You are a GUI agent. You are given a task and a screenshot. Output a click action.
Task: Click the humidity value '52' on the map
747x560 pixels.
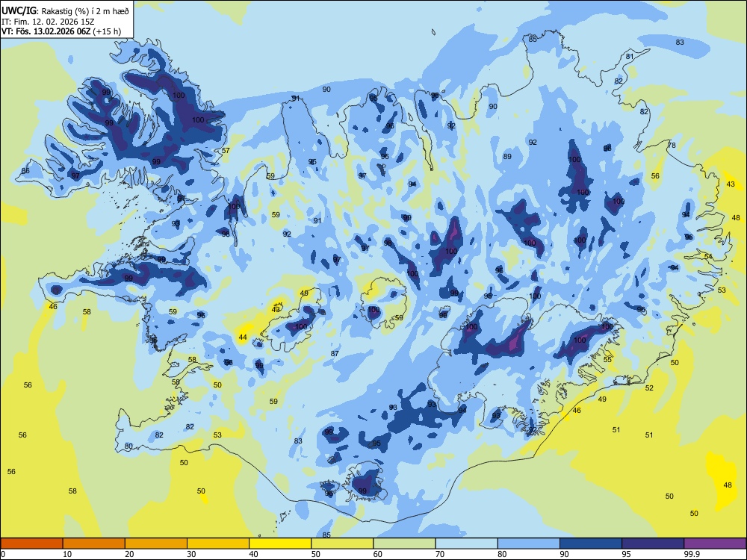[649, 388]
